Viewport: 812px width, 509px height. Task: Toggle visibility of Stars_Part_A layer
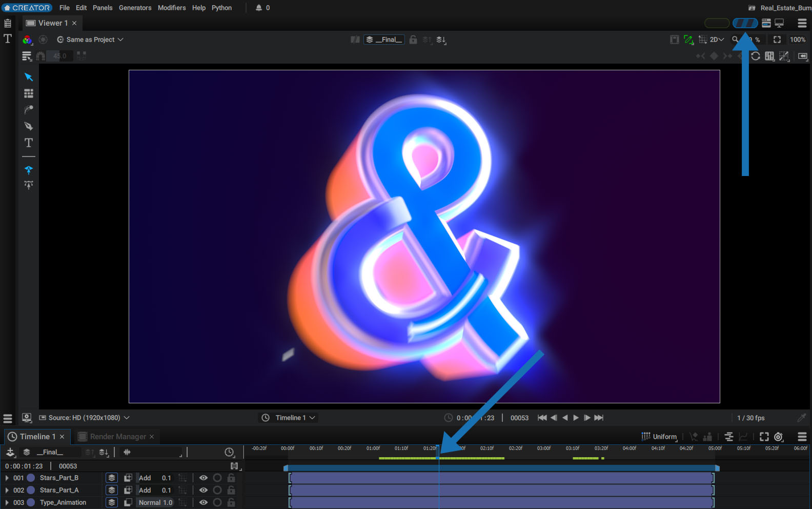(204, 490)
